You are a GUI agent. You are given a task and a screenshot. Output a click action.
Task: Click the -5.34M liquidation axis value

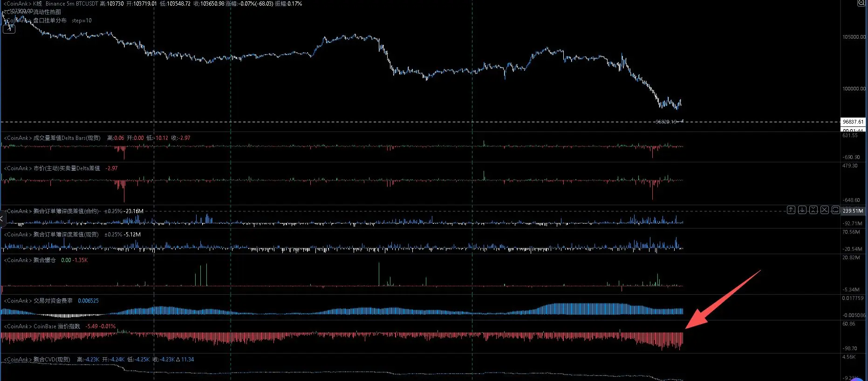(851, 290)
